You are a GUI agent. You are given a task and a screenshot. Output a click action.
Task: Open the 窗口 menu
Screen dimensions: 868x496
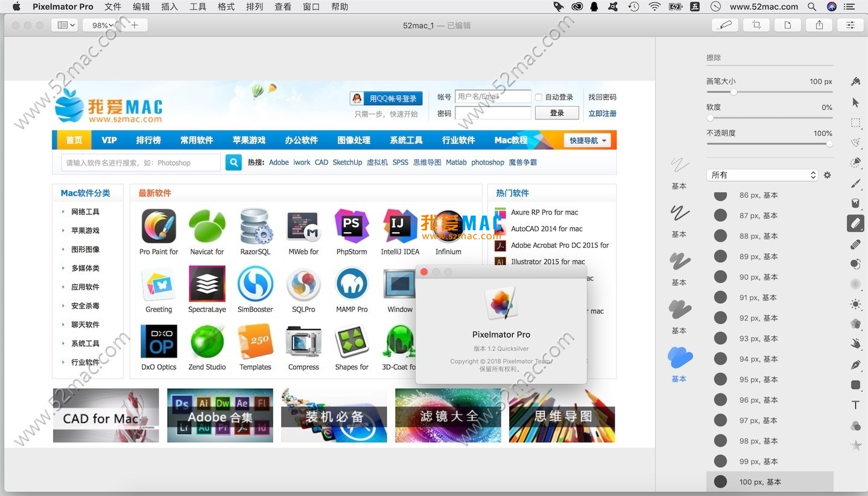click(311, 7)
